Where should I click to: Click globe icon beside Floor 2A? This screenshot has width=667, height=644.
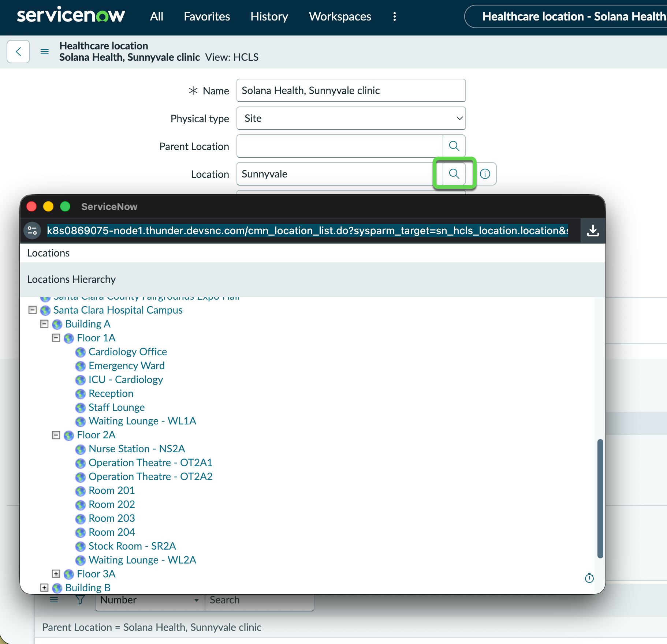tap(69, 435)
